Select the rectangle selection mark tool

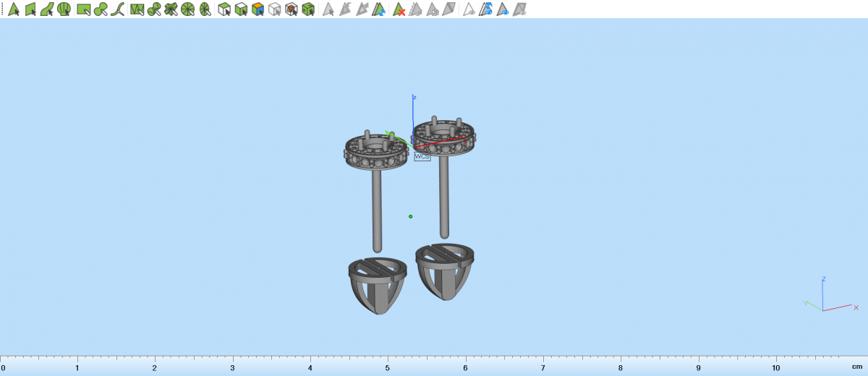pos(84,9)
